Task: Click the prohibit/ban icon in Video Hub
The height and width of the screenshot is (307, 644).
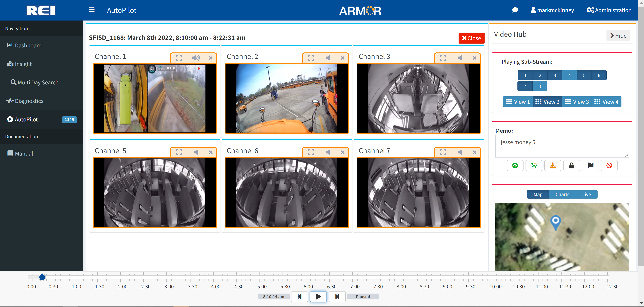Action: point(610,166)
